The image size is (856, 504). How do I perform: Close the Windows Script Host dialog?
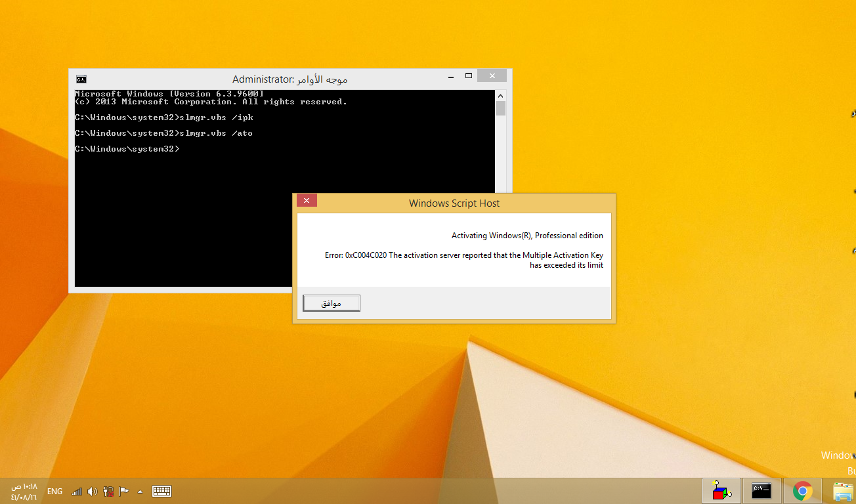(x=307, y=200)
